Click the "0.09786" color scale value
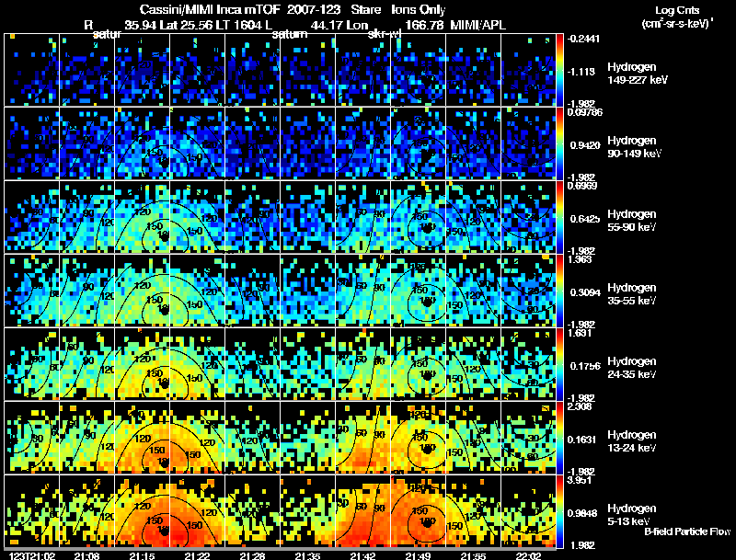The width and height of the screenshot is (736, 560). point(585,112)
